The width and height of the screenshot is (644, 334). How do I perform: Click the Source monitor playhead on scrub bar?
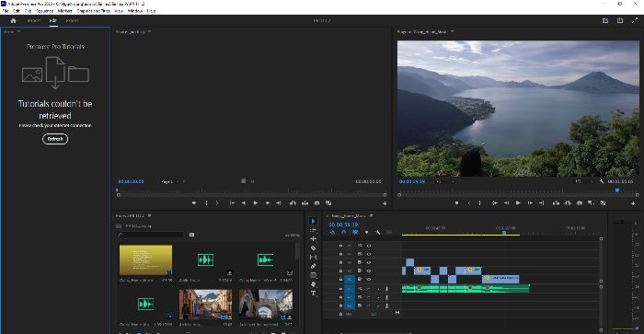click(x=117, y=190)
